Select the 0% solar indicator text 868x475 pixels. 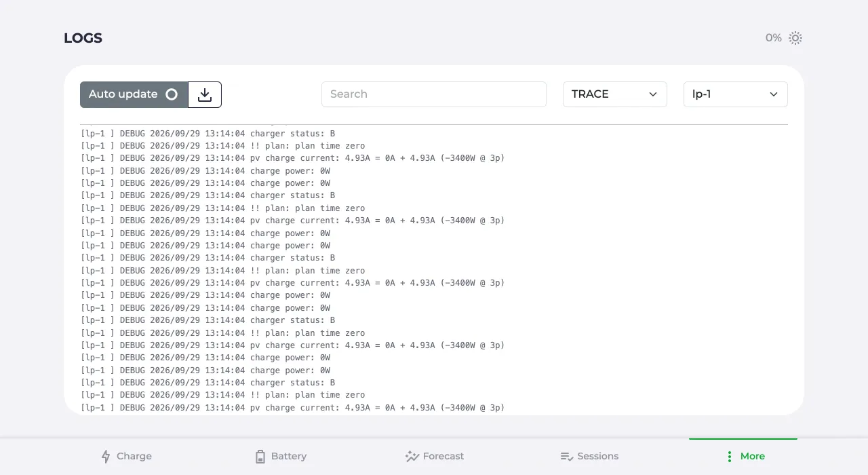[x=774, y=38]
